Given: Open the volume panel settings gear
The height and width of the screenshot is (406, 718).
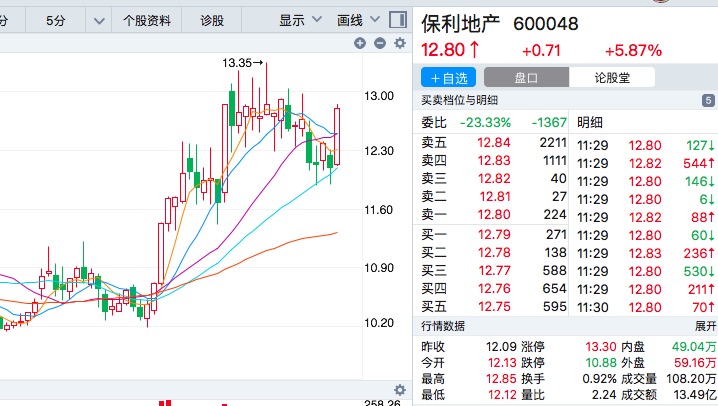Looking at the screenshot, I should pos(400,390).
